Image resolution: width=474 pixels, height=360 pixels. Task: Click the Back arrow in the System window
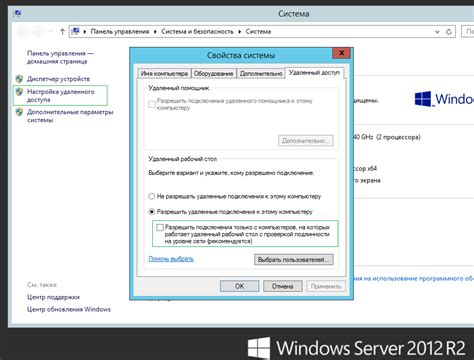click(22, 32)
